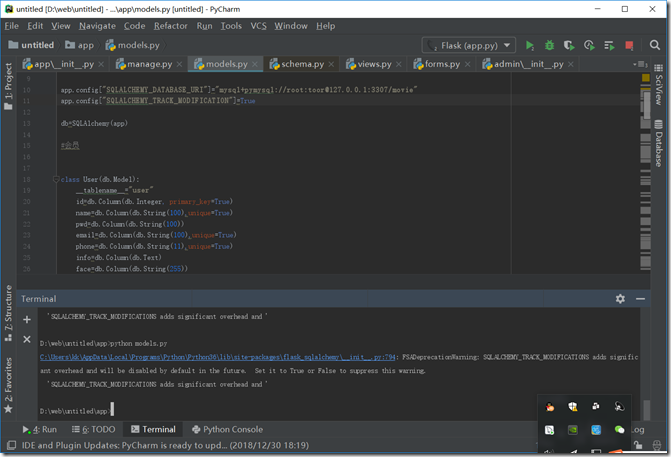Run the Flask (app.py) configuration

(529, 45)
